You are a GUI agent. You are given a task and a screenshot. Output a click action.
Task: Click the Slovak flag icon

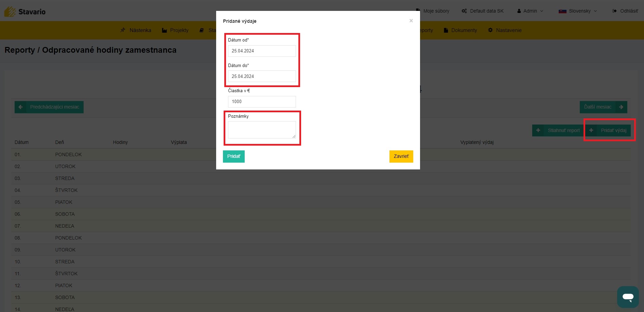click(x=562, y=11)
